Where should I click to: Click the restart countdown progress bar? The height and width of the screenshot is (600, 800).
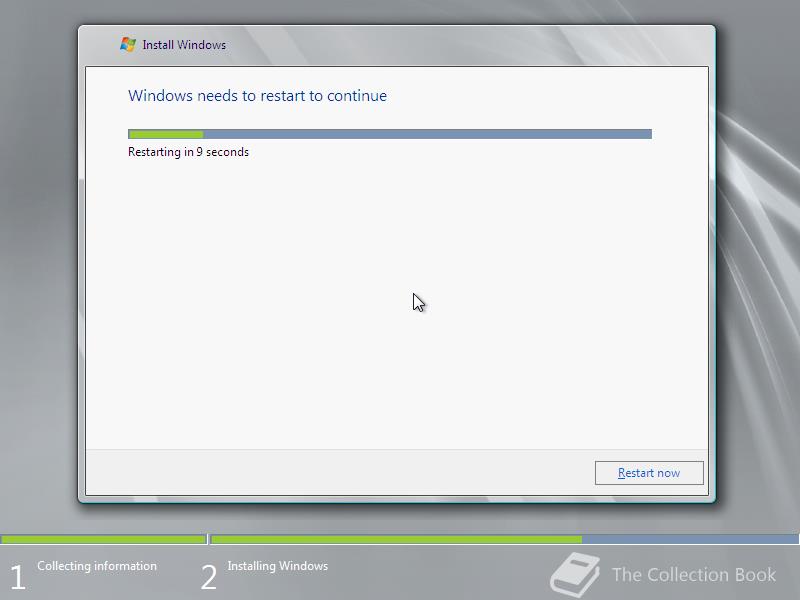coord(390,134)
